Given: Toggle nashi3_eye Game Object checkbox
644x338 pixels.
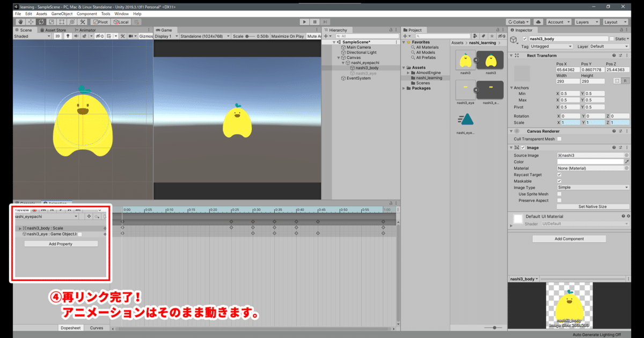Looking at the screenshot, I should 79,234.
